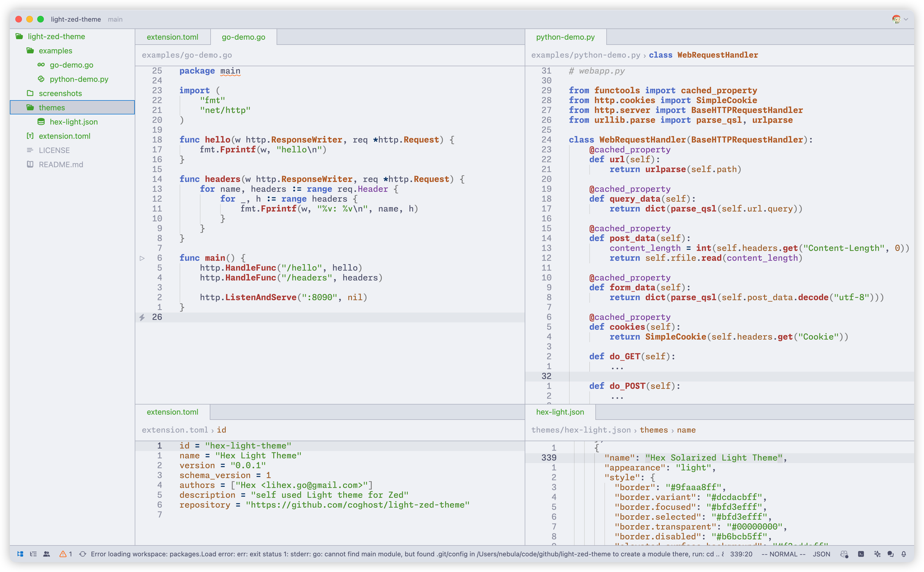
Task: Click the database icon beside hex-light.json
Action: click(41, 122)
